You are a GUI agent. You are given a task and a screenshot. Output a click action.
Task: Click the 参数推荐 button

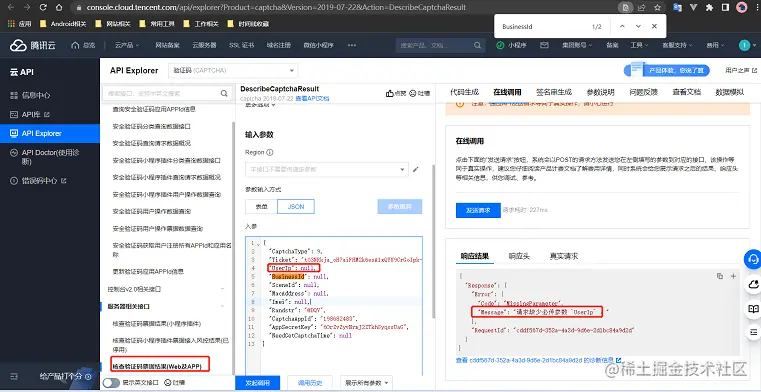(400, 206)
